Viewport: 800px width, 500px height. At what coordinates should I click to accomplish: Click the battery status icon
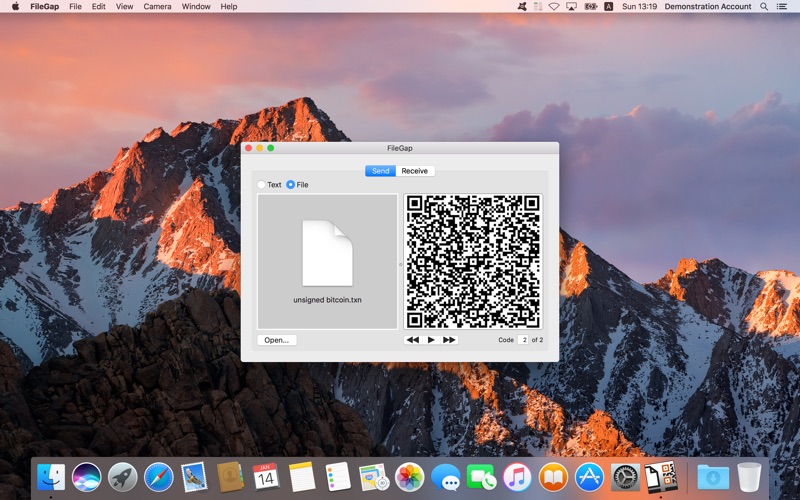(x=591, y=7)
